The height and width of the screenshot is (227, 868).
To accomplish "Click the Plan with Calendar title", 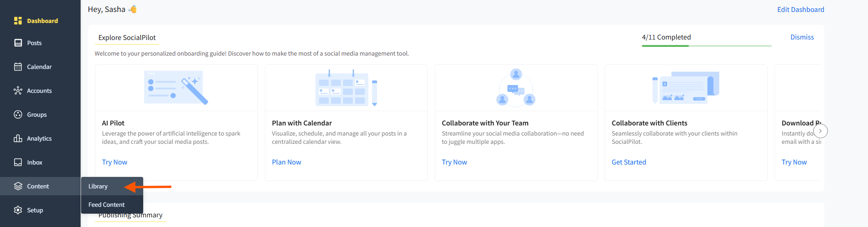I will 302,123.
